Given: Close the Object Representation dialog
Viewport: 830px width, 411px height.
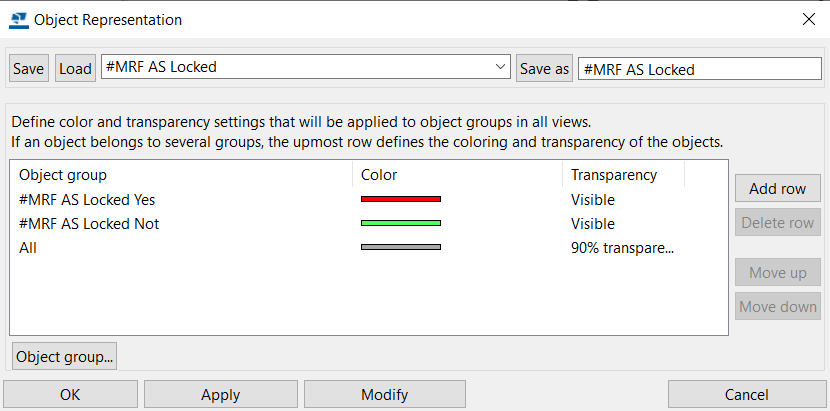Looking at the screenshot, I should pos(808,20).
